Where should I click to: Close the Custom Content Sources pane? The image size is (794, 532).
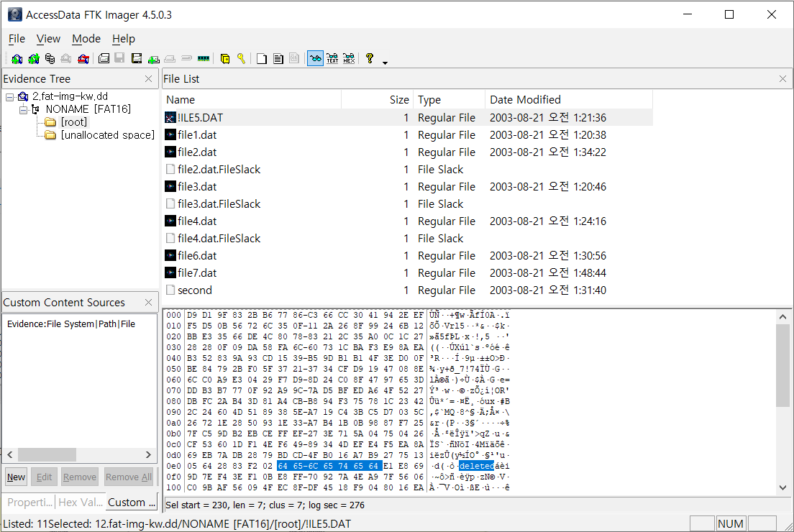pos(148,302)
